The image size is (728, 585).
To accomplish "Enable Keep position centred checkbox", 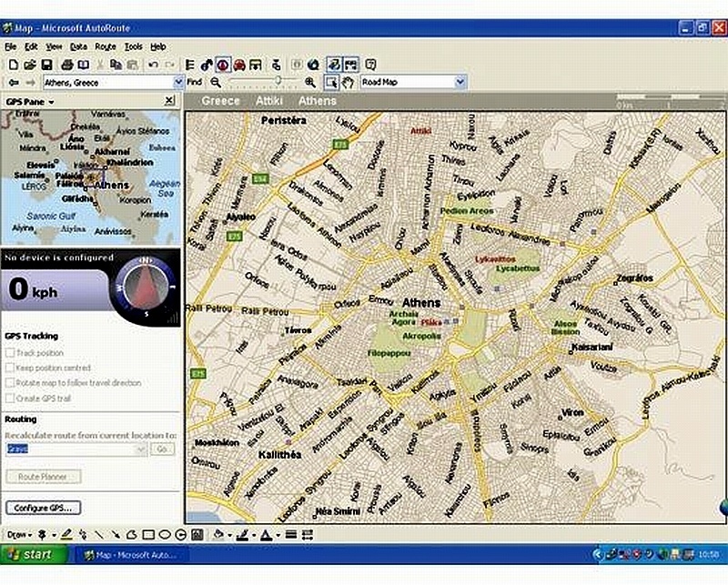I will coord(10,368).
